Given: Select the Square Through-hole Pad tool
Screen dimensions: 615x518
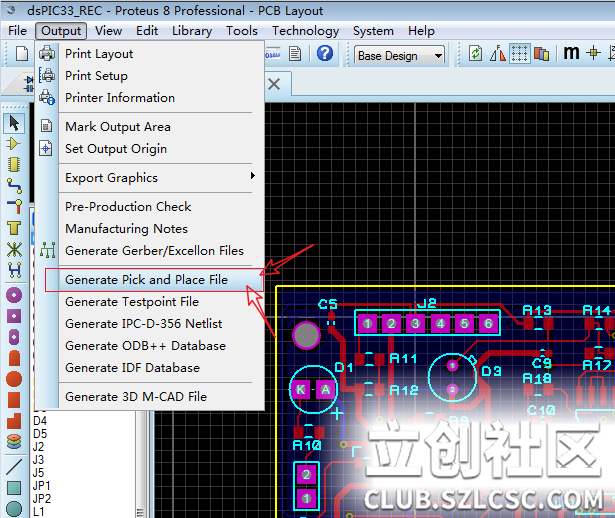Looking at the screenshot, I should click(x=14, y=316).
